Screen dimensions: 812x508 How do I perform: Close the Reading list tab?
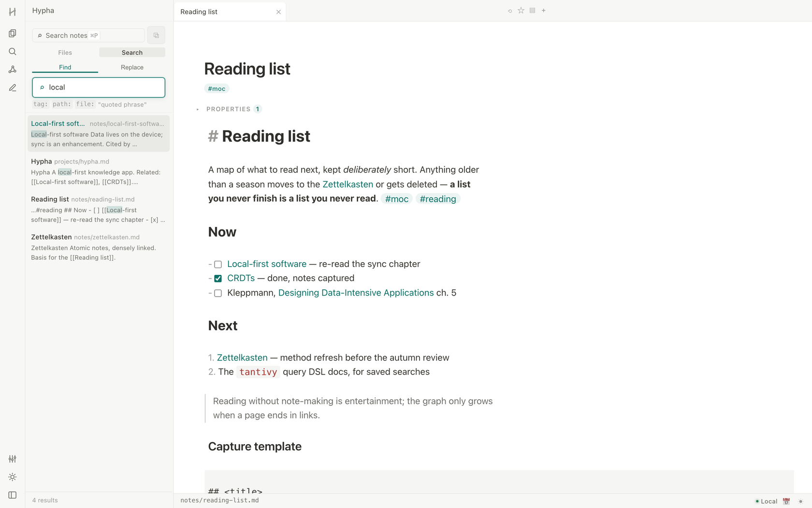(278, 12)
